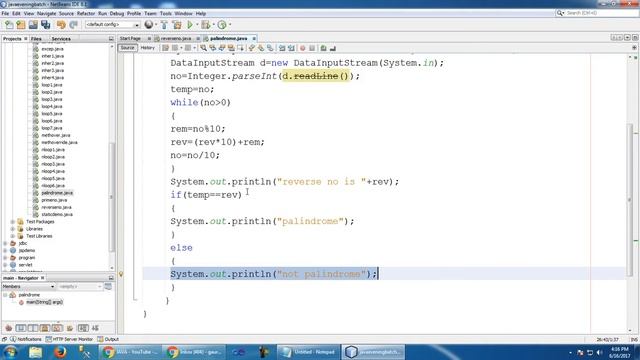Click the Start Macro Recording red icon

[302, 48]
